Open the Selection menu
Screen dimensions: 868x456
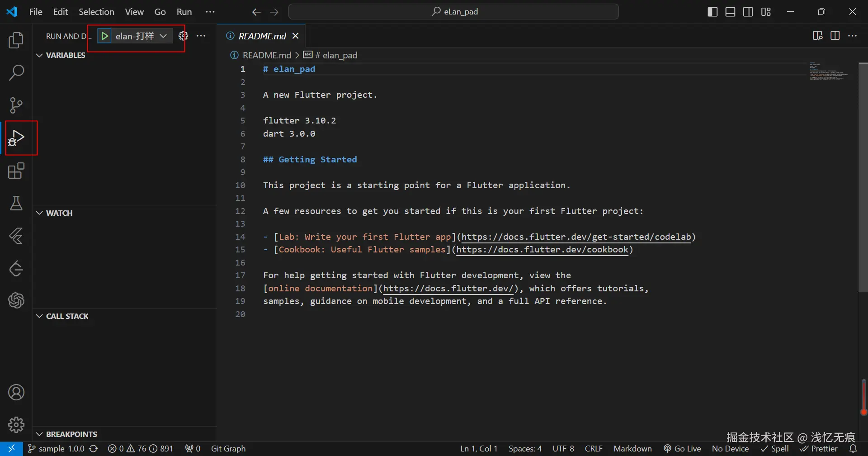[x=96, y=12]
